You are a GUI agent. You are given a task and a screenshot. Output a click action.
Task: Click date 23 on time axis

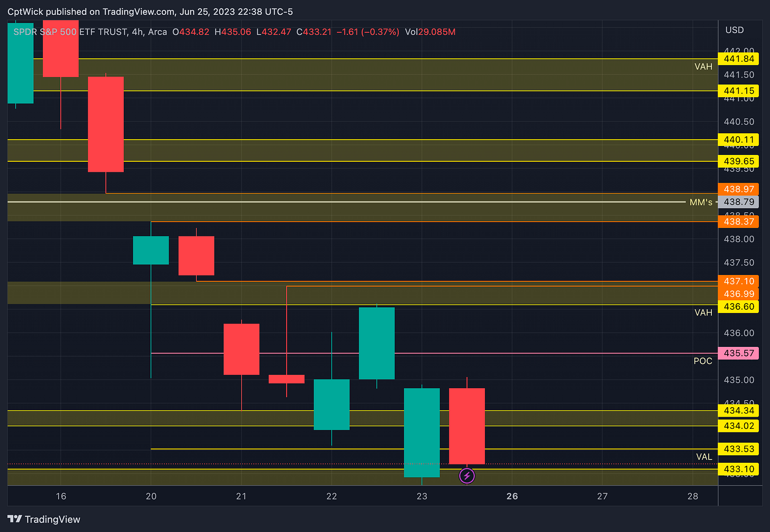tap(421, 496)
